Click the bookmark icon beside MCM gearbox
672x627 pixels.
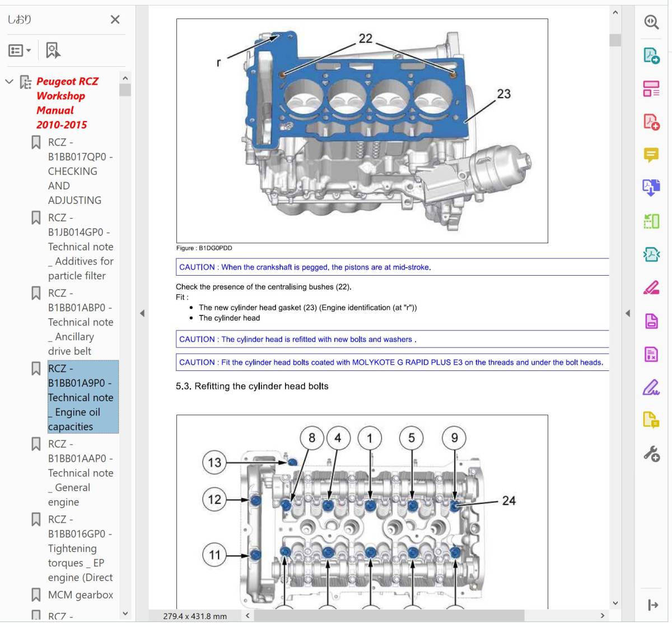[x=36, y=595]
